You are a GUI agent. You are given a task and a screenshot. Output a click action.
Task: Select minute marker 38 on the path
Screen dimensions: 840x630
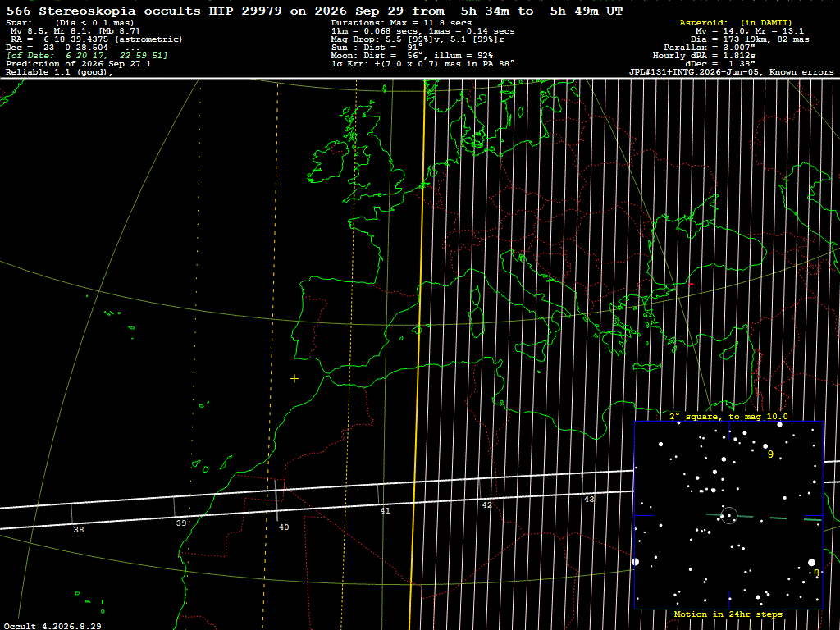pos(79,529)
